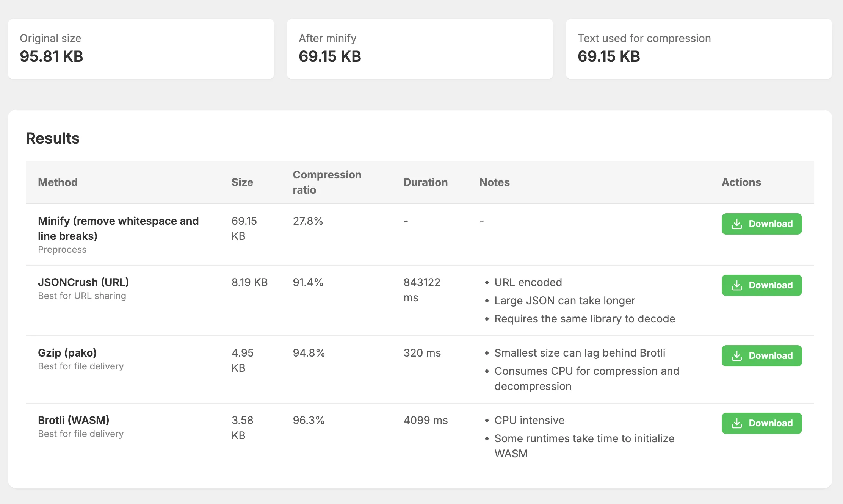This screenshot has width=843, height=504.
Task: Download the Gzip (pako) file
Action: [762, 356]
